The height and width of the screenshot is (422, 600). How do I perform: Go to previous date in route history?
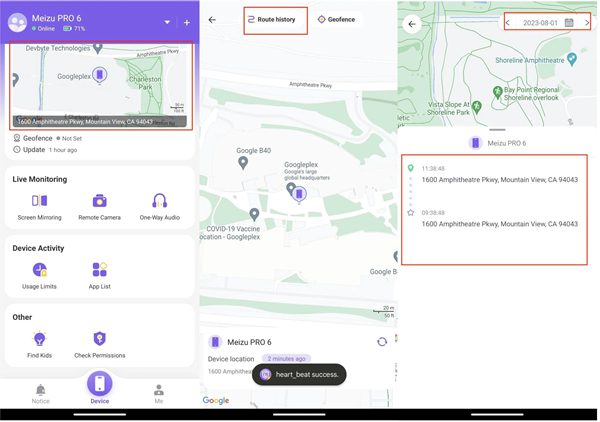pyautogui.click(x=508, y=23)
